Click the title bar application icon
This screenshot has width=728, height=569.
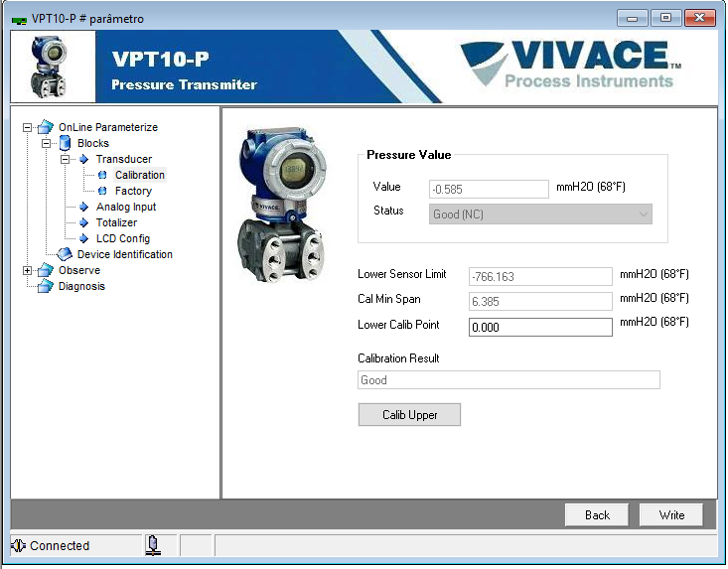(19, 20)
